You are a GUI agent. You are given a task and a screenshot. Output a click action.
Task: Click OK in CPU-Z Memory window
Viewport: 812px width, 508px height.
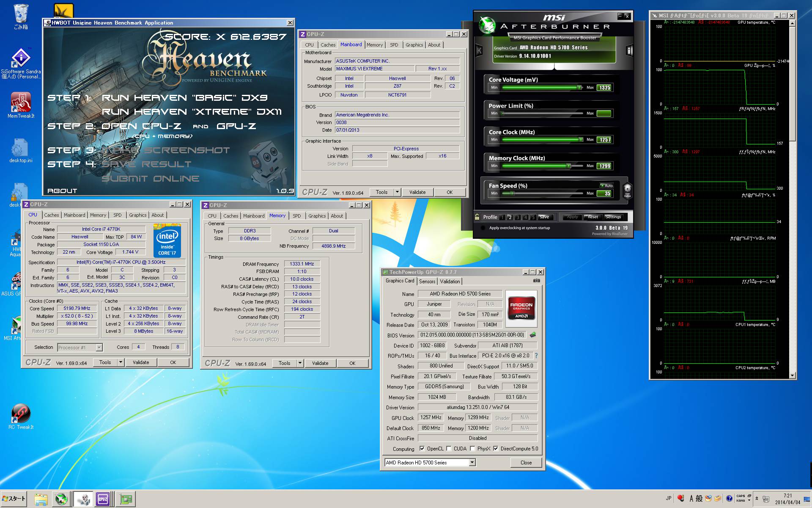click(352, 363)
